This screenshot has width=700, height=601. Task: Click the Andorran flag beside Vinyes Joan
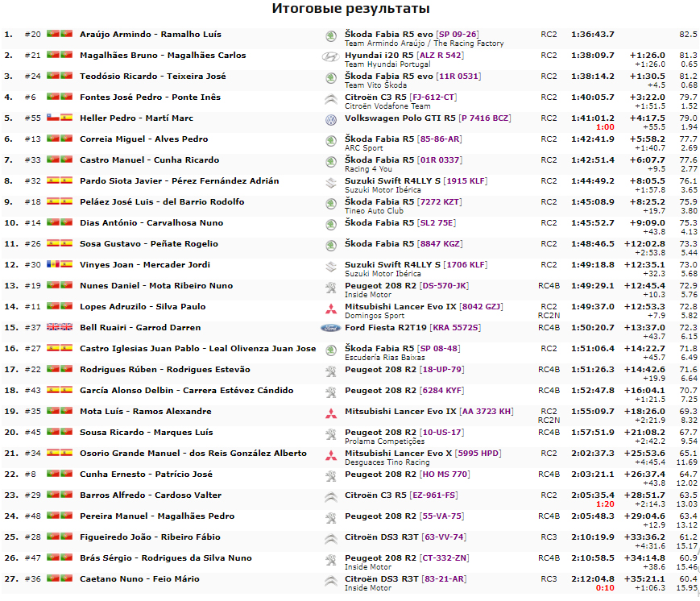pyautogui.click(x=53, y=265)
